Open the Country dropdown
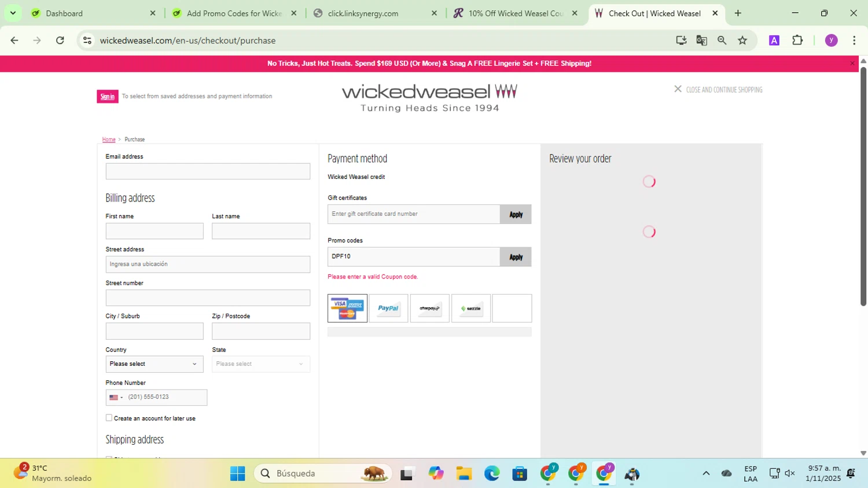Screen dimensions: 868x488 [x=155, y=364]
